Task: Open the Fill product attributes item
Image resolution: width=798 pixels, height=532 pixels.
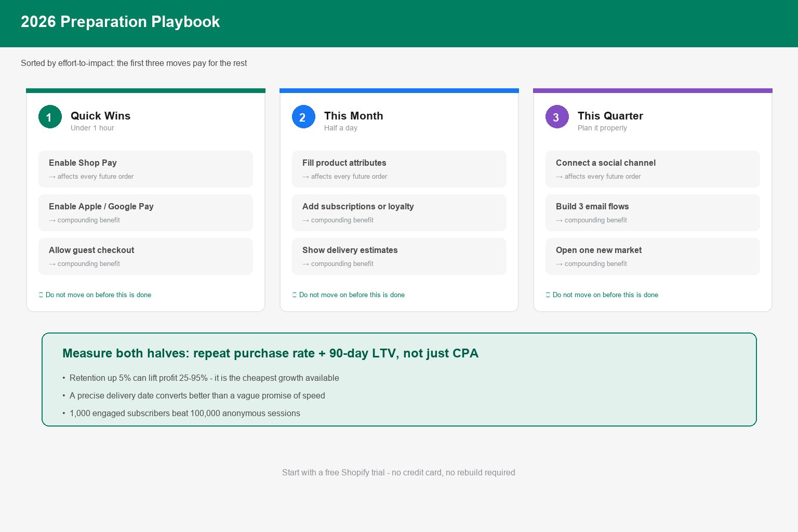Action: (x=399, y=169)
